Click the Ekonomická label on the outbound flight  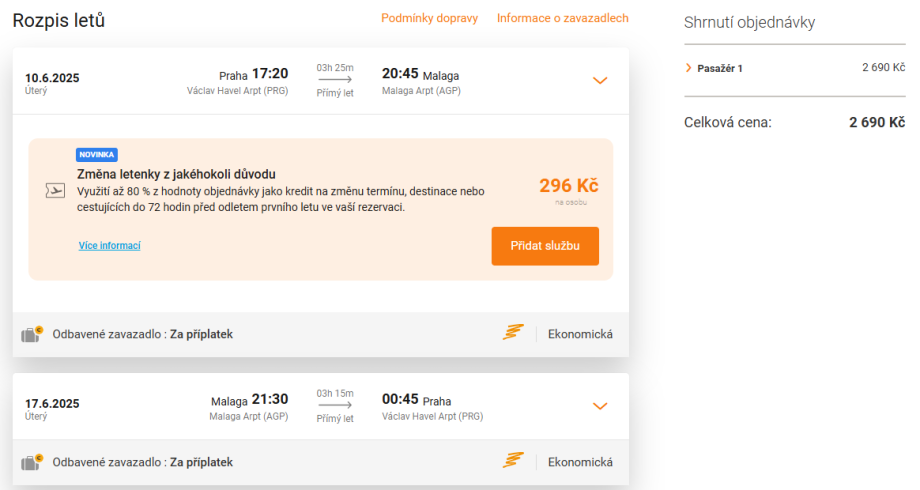pos(580,334)
